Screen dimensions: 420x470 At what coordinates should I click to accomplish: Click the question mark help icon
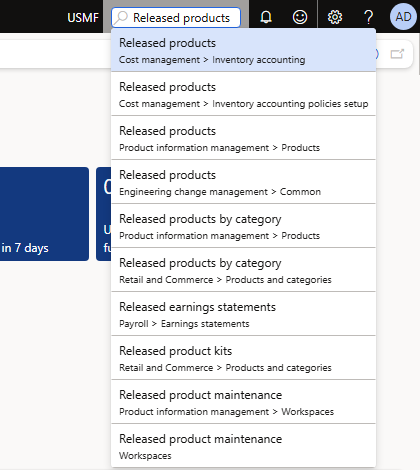(368, 17)
